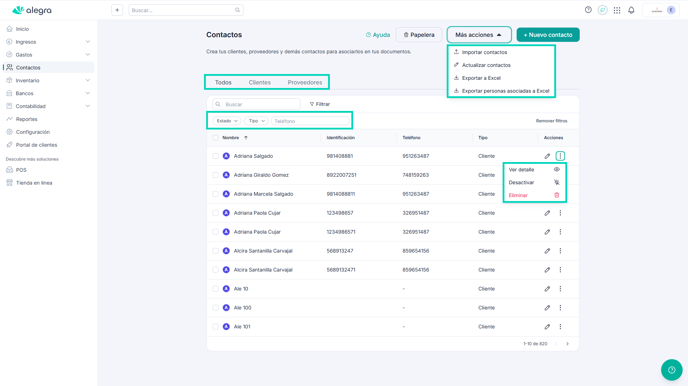
Task: Edit the Ale 101 contact pencil icon
Action: click(x=547, y=327)
